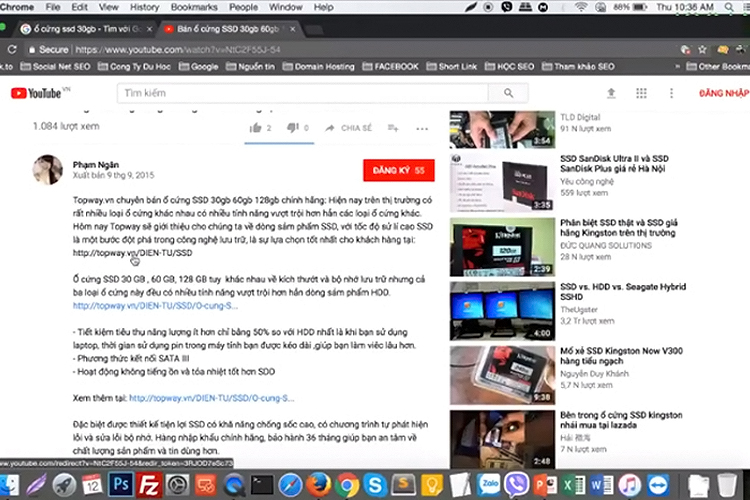Screen dimensions: 750x500
Task: Open the Tham khảo SEO bookmark folder
Action: click(x=578, y=67)
